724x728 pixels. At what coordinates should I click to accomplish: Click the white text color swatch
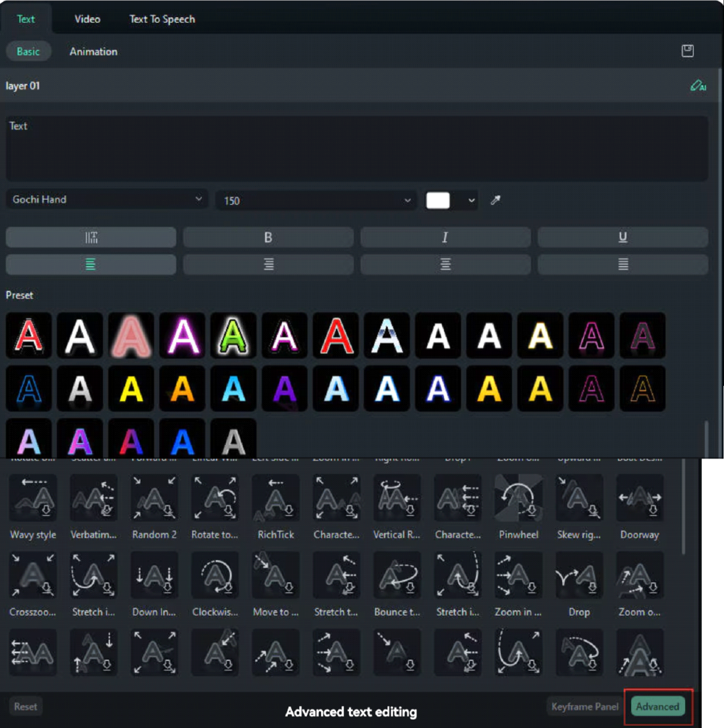(x=438, y=200)
